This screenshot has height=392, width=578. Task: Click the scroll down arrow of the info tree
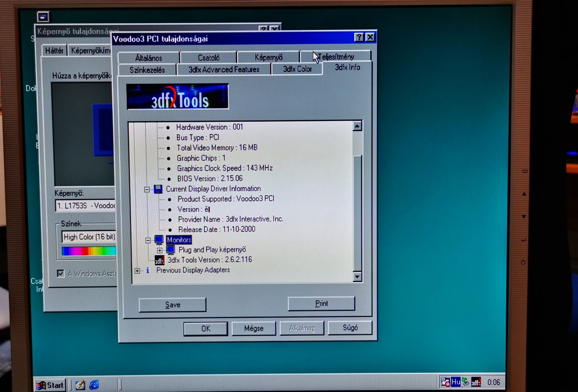click(357, 276)
